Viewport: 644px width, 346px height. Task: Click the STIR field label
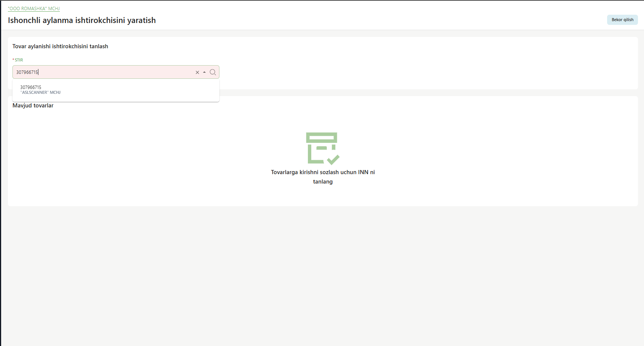(19, 60)
